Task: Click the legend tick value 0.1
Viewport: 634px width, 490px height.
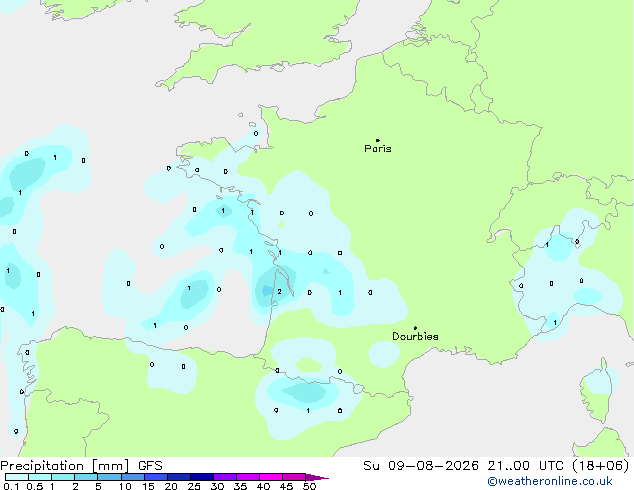Action: point(11,486)
